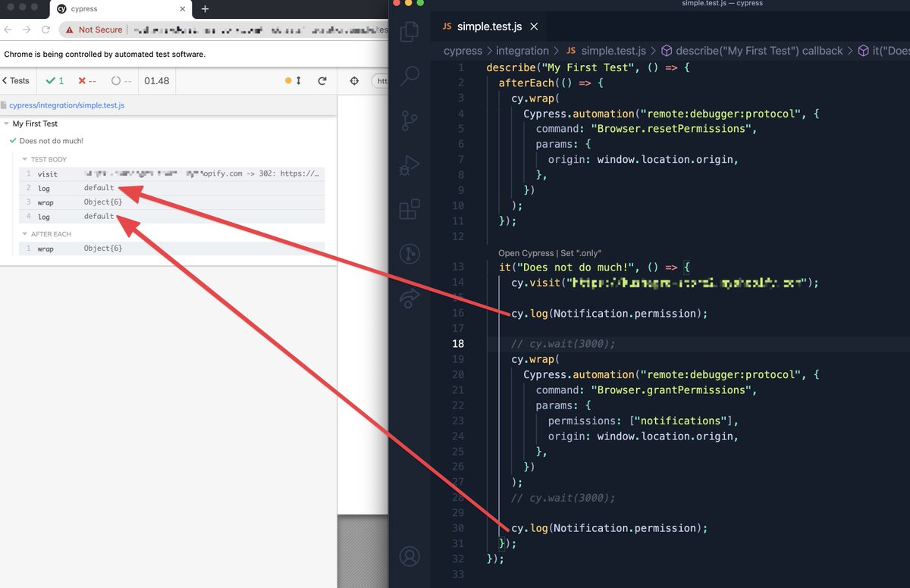Close the simple.test.js editor tab

[534, 27]
